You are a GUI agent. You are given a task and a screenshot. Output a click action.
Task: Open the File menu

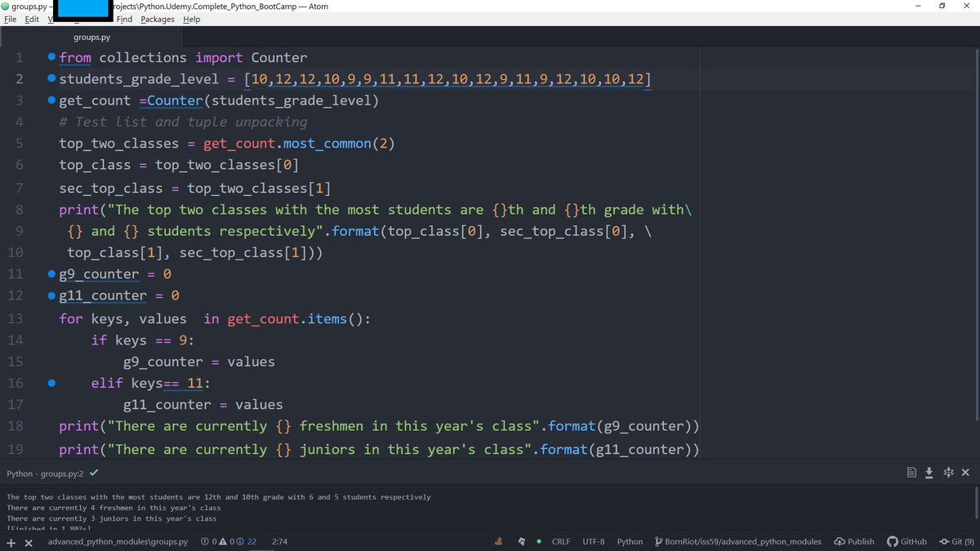tap(11, 19)
